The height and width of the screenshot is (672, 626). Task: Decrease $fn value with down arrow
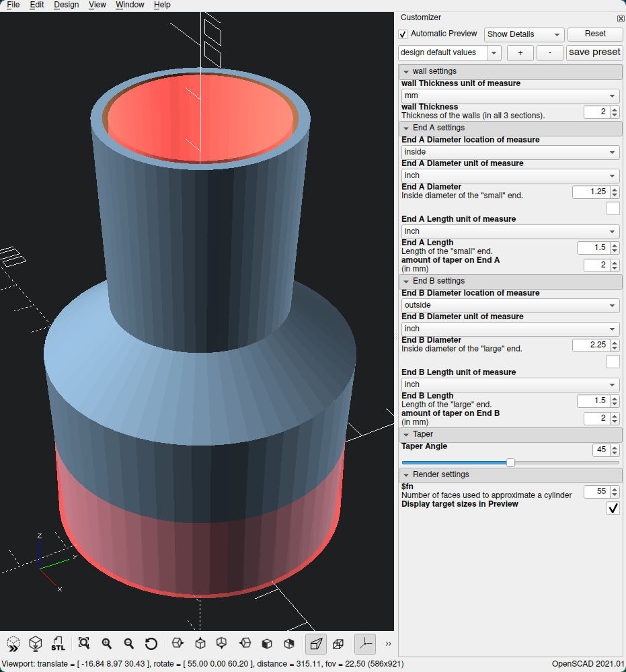pyautogui.click(x=615, y=494)
